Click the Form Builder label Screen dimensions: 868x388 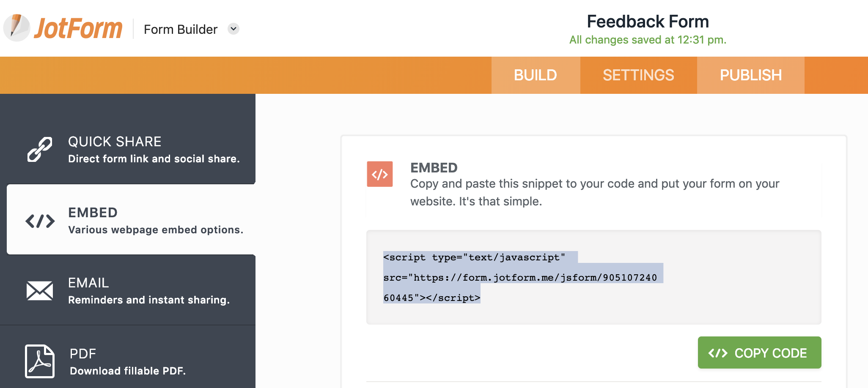[181, 30]
